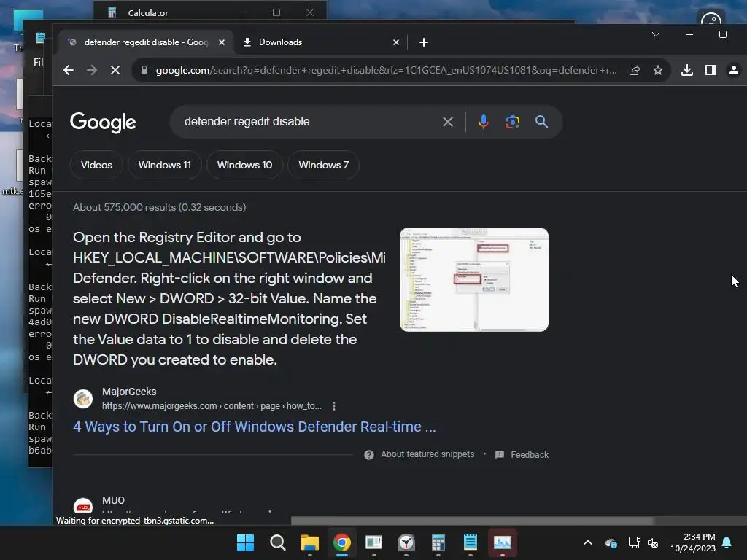Open the notifications bell
747x560 pixels.
tap(727, 542)
